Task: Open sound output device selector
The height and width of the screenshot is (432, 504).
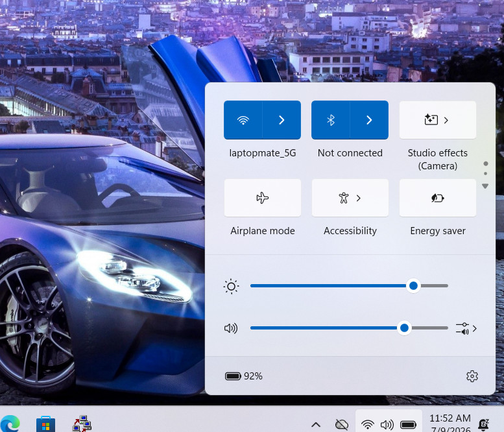Action: [x=466, y=328]
